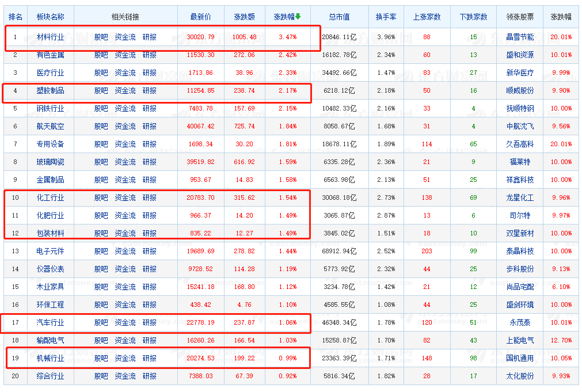The image size is (582, 392).
Task: Open the 综合行业 sector link
Action: point(50,376)
